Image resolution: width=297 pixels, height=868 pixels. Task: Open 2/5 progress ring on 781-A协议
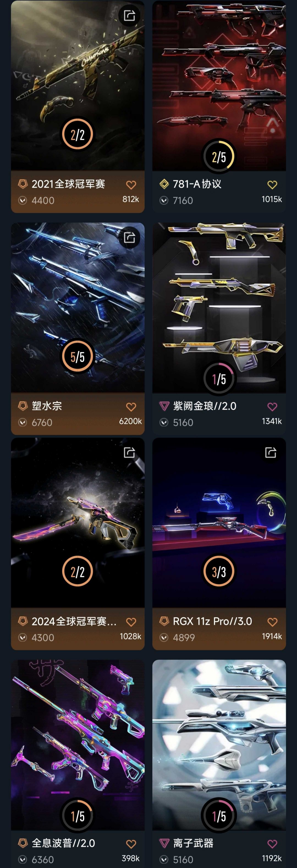[219, 157]
